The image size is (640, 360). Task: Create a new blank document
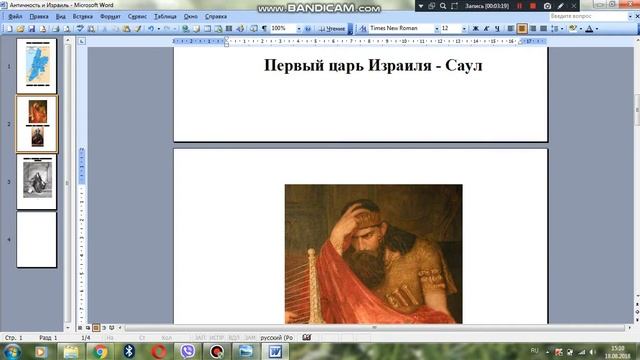(x=9, y=29)
